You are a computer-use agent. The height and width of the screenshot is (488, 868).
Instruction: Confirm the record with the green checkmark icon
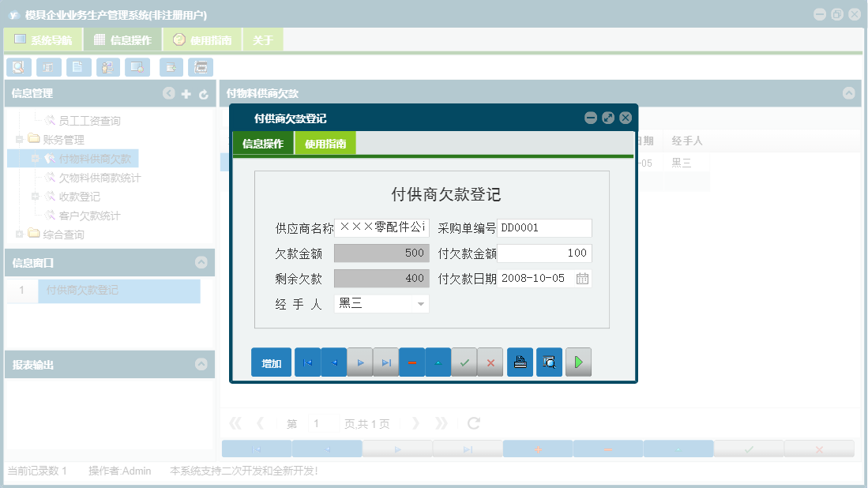pos(464,362)
